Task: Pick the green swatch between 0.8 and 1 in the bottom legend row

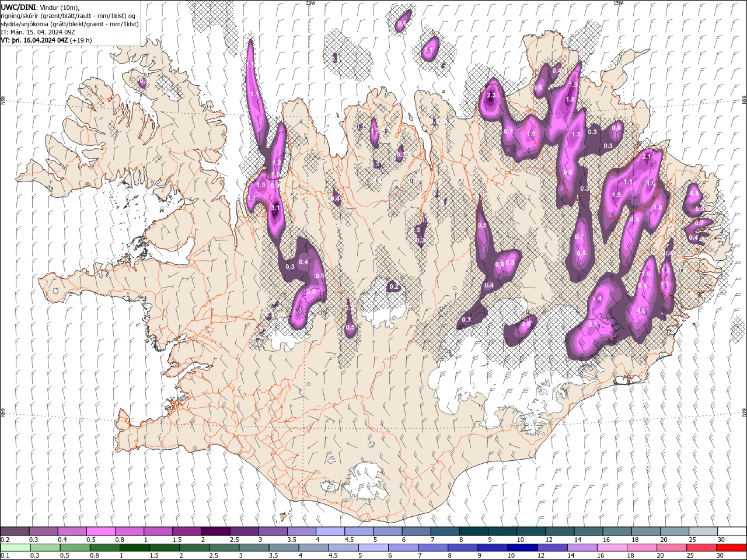Action: pos(104,548)
